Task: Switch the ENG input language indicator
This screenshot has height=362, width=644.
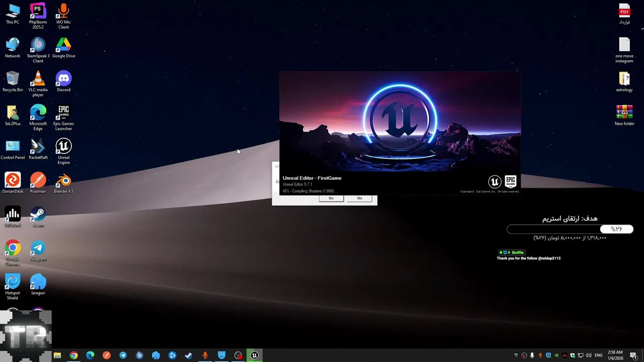Action: (598, 355)
